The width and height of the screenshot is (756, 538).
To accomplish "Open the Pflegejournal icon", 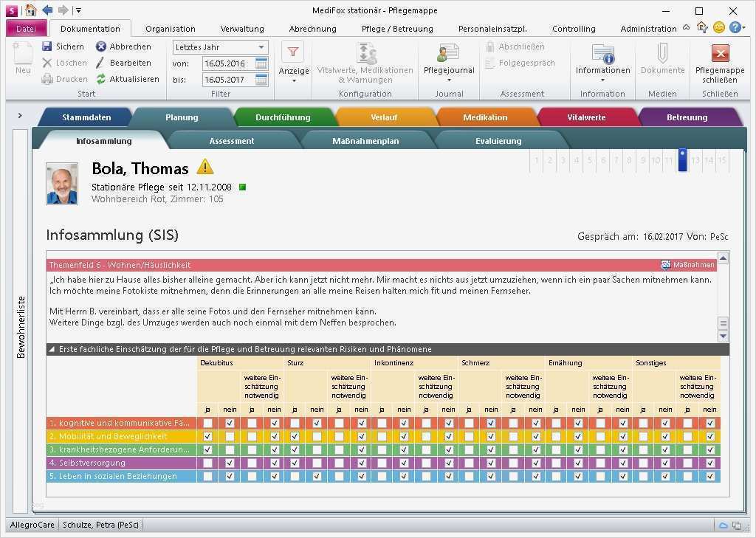I will click(449, 52).
